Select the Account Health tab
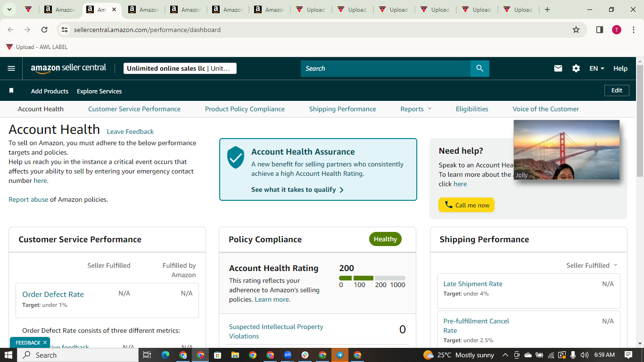 [x=41, y=109]
